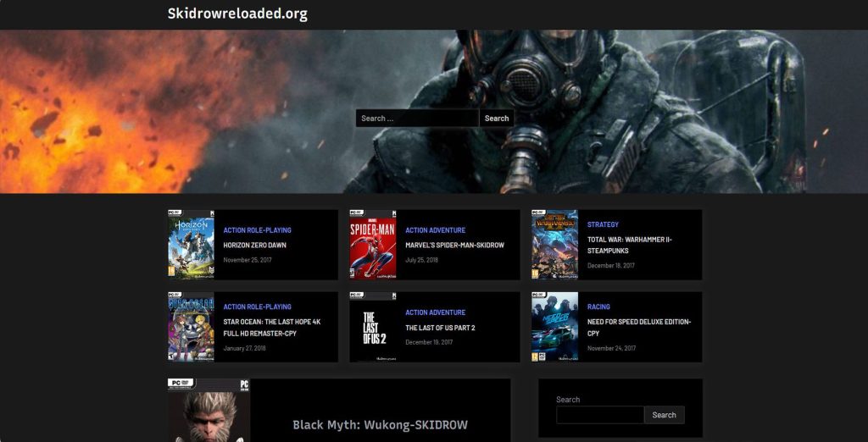This screenshot has height=442, width=868.
Task: Open the Black Myth: Wukong-SKIDROW post heading
Action: point(380,425)
